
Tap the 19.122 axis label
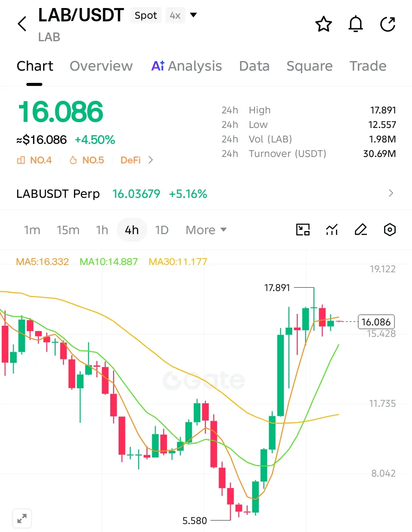click(x=383, y=269)
